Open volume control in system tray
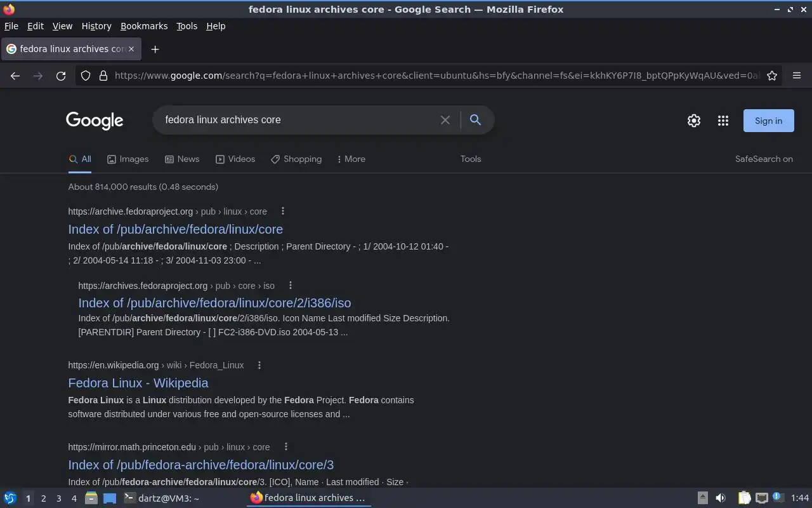Image resolution: width=812 pixels, height=508 pixels. click(x=721, y=498)
